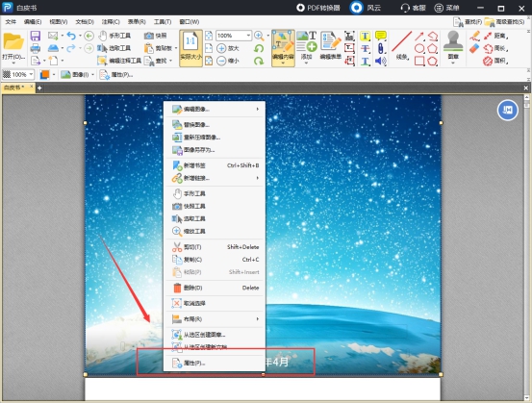Click the Print icon in toolbar

tap(36, 48)
